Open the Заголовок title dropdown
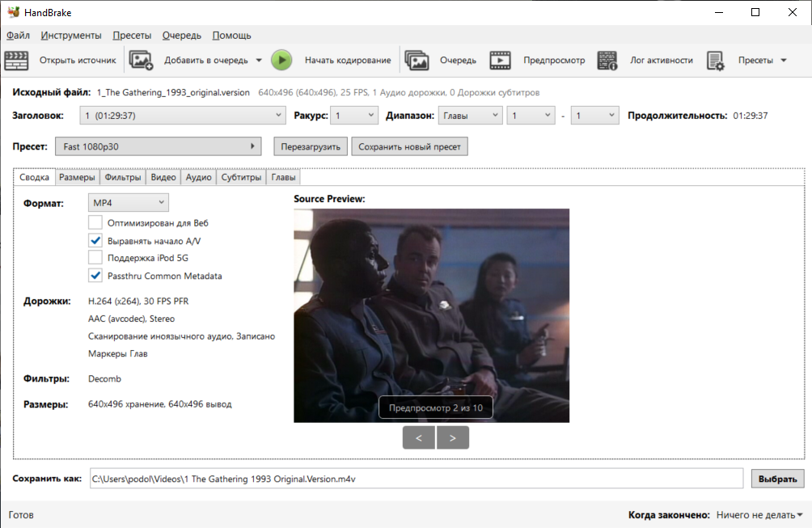 pyautogui.click(x=182, y=116)
